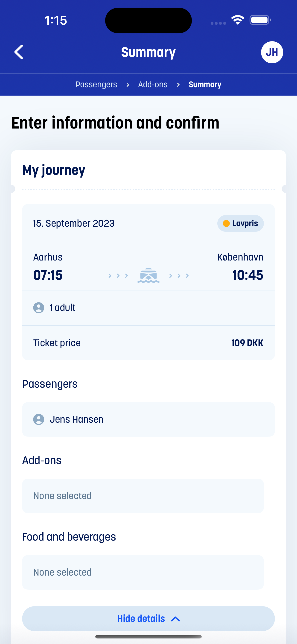Tap the Ticket price 109 DKK row
This screenshot has width=297, height=644.
coord(148,343)
